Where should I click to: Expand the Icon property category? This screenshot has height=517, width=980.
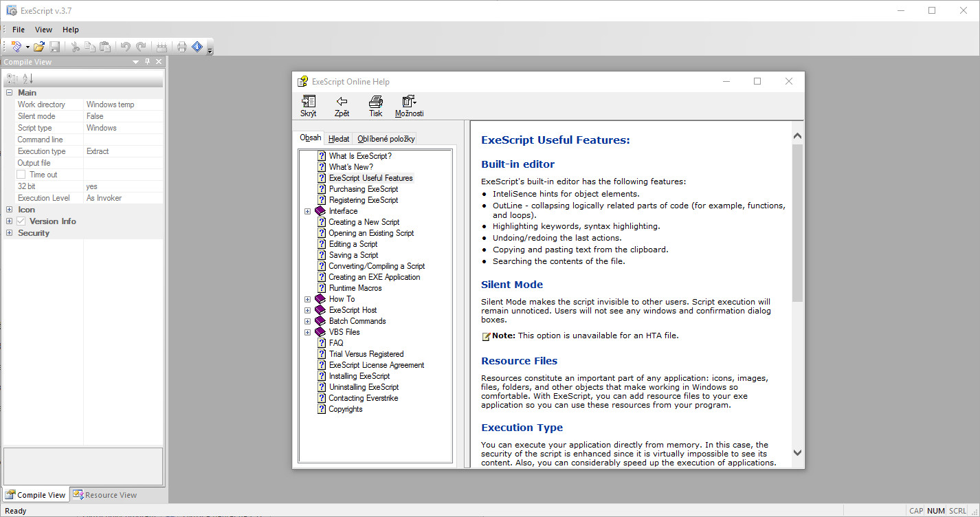10,210
